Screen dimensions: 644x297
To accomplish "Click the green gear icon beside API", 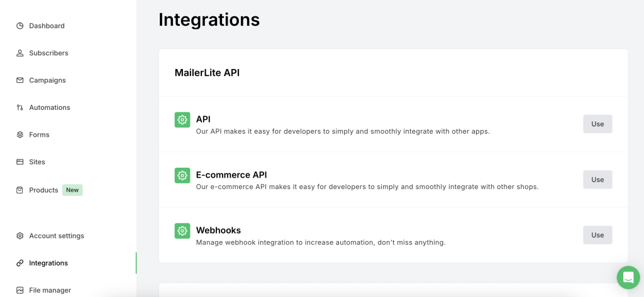I will coord(182,120).
